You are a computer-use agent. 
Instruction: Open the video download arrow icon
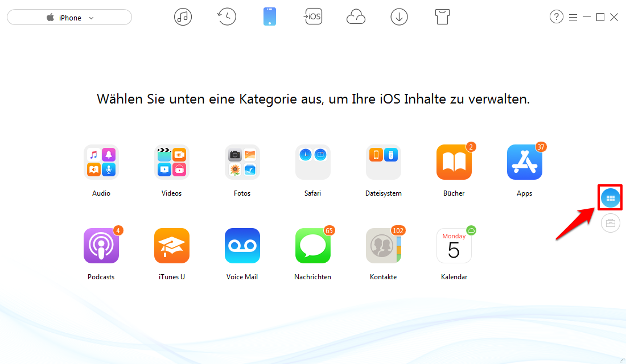click(x=400, y=17)
